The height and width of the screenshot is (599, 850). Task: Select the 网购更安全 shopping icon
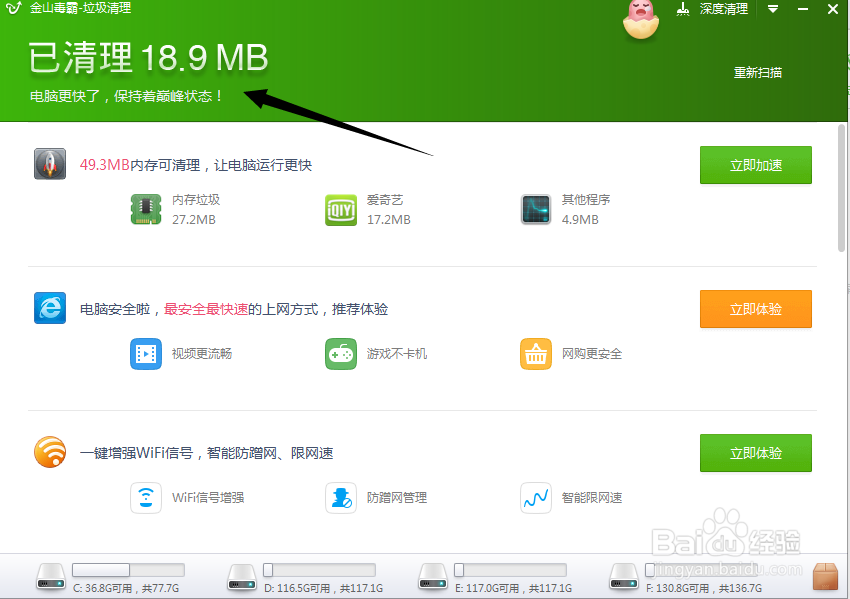tap(536, 354)
